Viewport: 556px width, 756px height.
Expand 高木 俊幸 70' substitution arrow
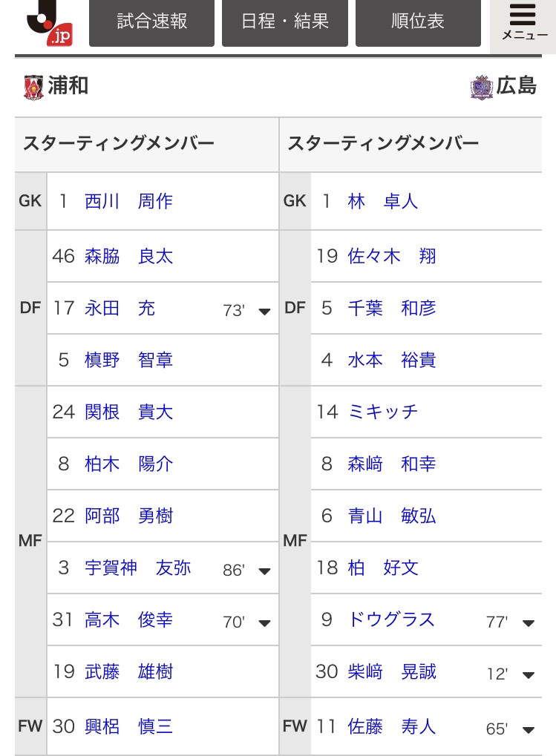(x=264, y=623)
